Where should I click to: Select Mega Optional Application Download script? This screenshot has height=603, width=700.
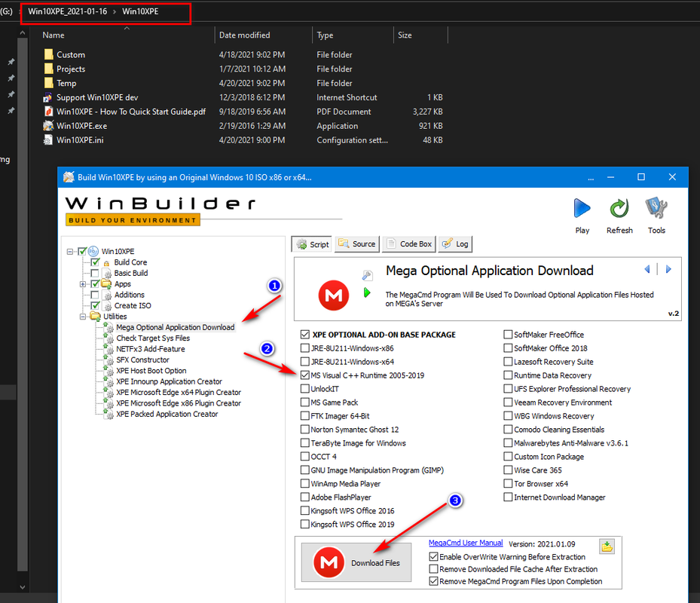click(x=175, y=327)
